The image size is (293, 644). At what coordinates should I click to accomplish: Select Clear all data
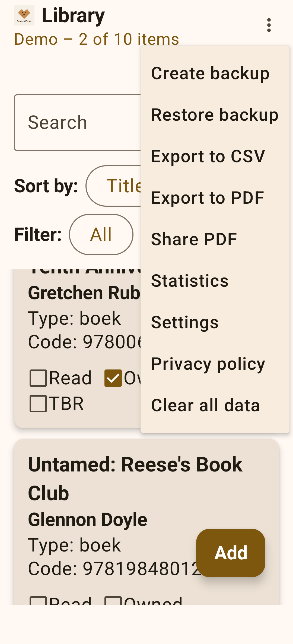[205, 405]
